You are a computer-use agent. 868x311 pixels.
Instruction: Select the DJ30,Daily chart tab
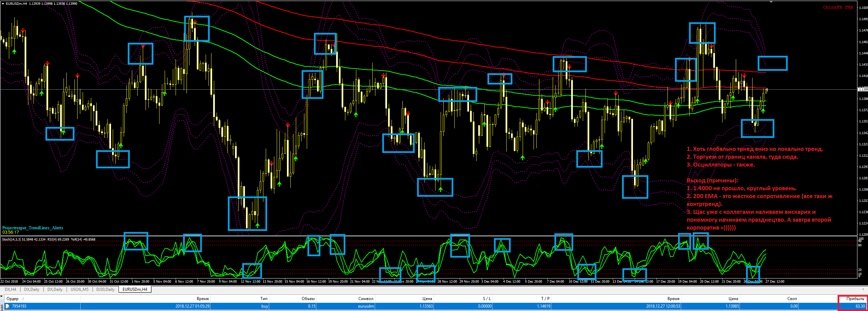pos(105,289)
